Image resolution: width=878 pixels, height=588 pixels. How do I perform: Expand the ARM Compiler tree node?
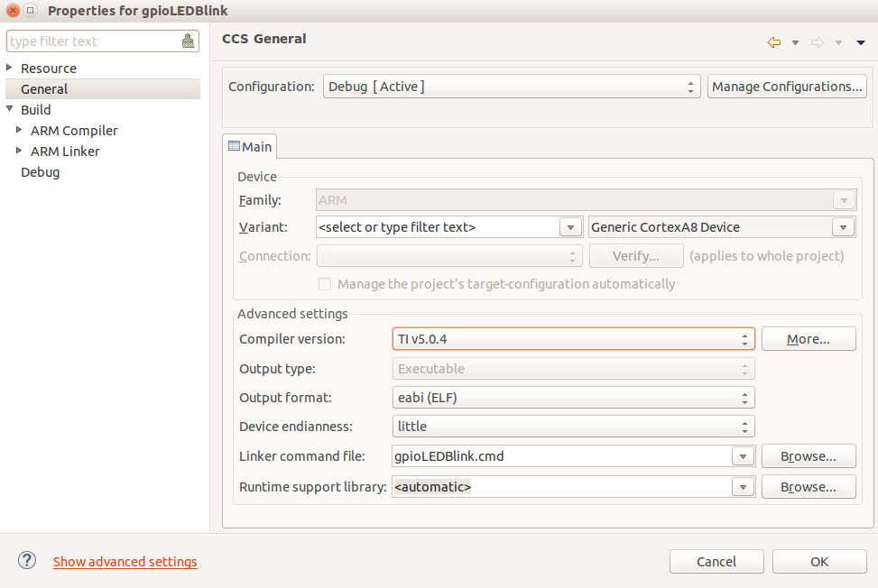[19, 130]
